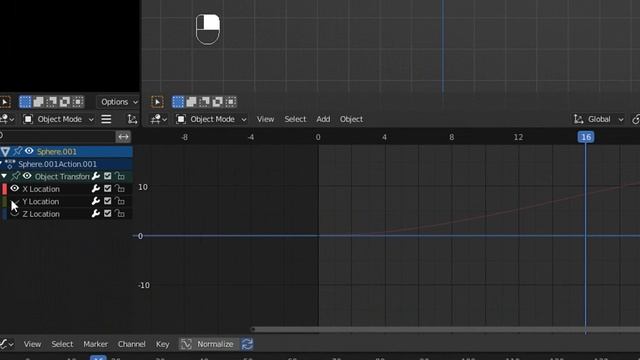Uncheck the mute checkbox on X Location row

[x=108, y=189]
